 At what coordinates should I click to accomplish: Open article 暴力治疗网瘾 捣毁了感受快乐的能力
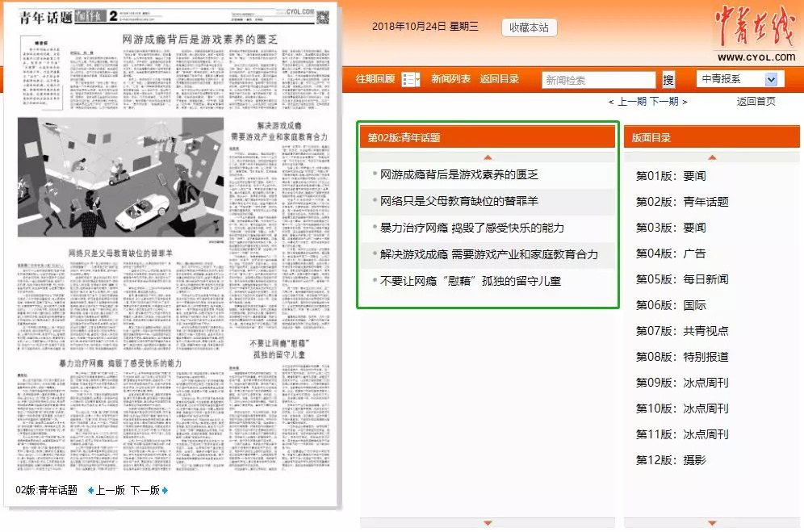point(471,228)
